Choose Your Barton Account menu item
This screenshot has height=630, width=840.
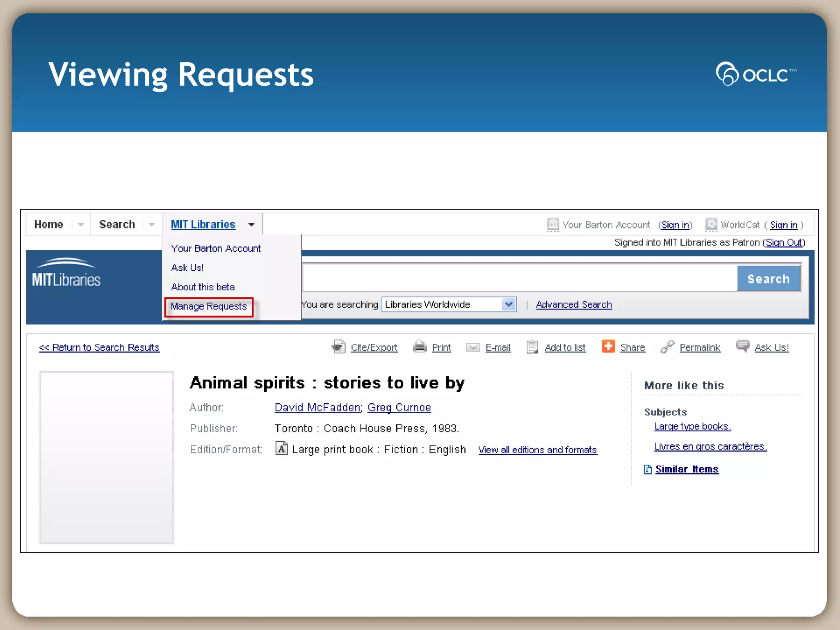click(216, 249)
